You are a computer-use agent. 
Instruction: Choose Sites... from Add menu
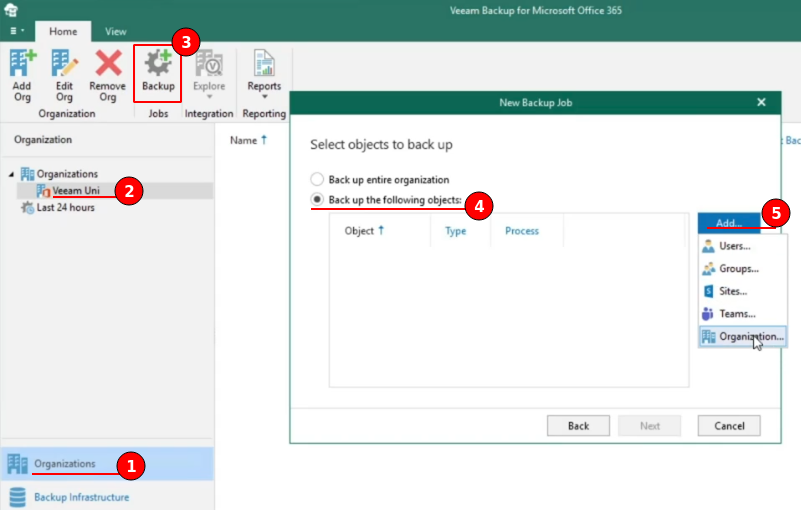pos(743,291)
